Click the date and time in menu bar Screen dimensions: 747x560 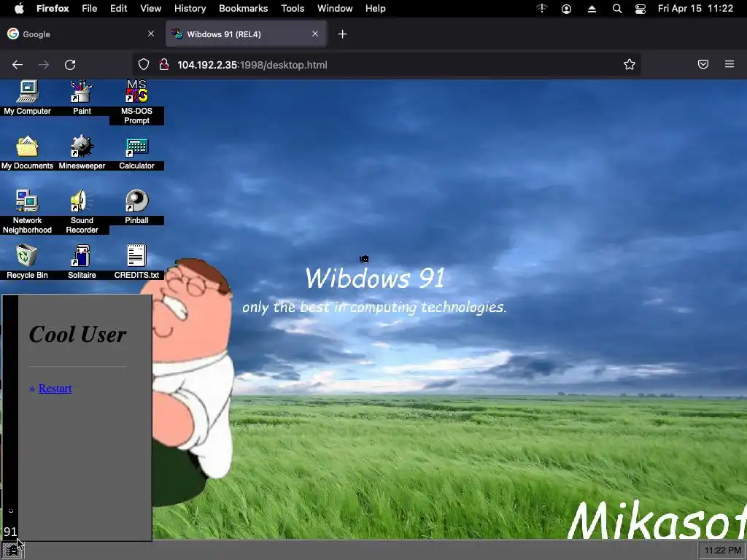(695, 9)
